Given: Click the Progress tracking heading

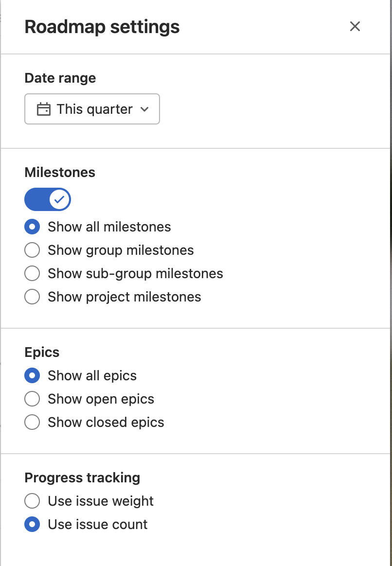Looking at the screenshot, I should point(82,478).
